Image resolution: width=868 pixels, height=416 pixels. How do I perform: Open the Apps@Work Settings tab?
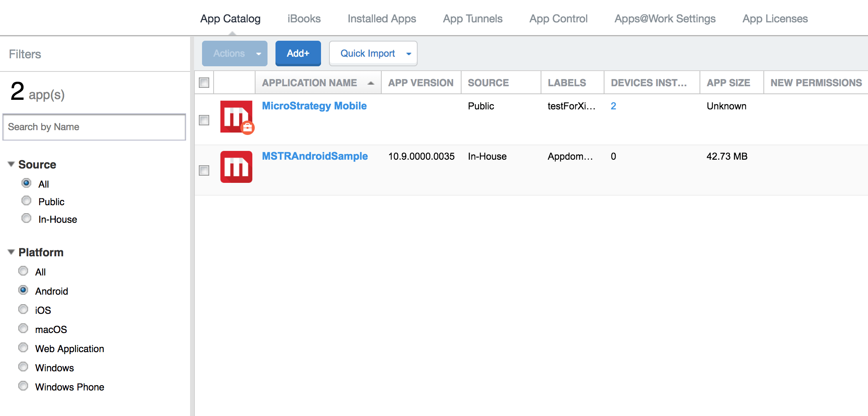pos(665,19)
